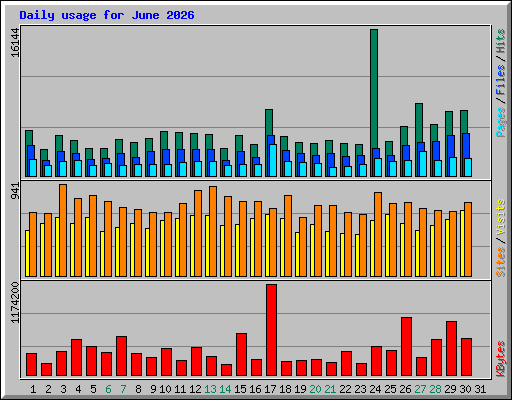The width and height of the screenshot is (512, 400).
Task: Click day label 22 on the x-axis
Action: [345, 389]
